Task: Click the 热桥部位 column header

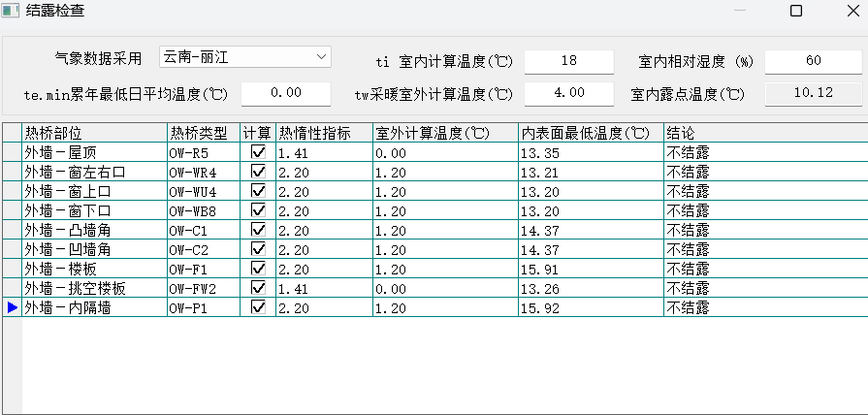Action: coord(94,132)
